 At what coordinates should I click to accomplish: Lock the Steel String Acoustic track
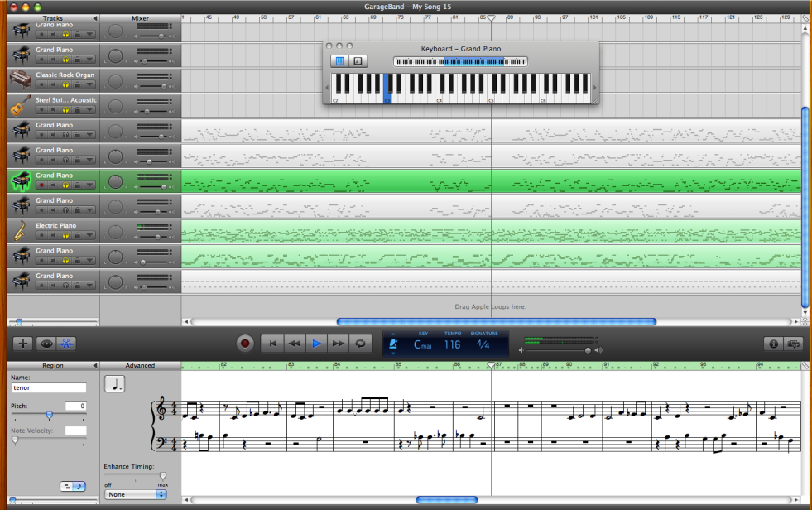pos(78,110)
